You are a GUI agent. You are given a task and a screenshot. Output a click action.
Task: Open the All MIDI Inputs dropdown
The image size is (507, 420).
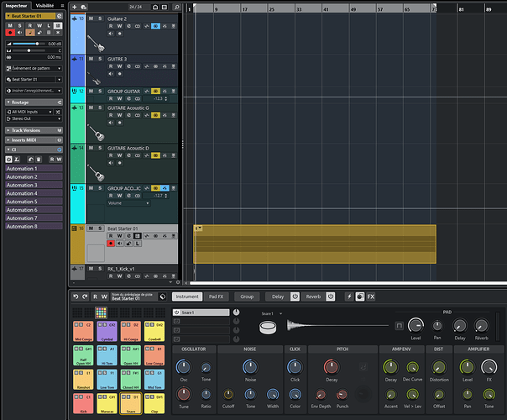(x=29, y=111)
